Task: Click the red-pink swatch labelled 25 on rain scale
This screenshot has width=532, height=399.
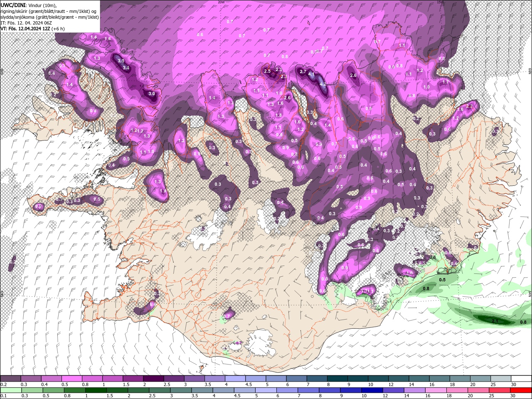Action: click(500, 390)
